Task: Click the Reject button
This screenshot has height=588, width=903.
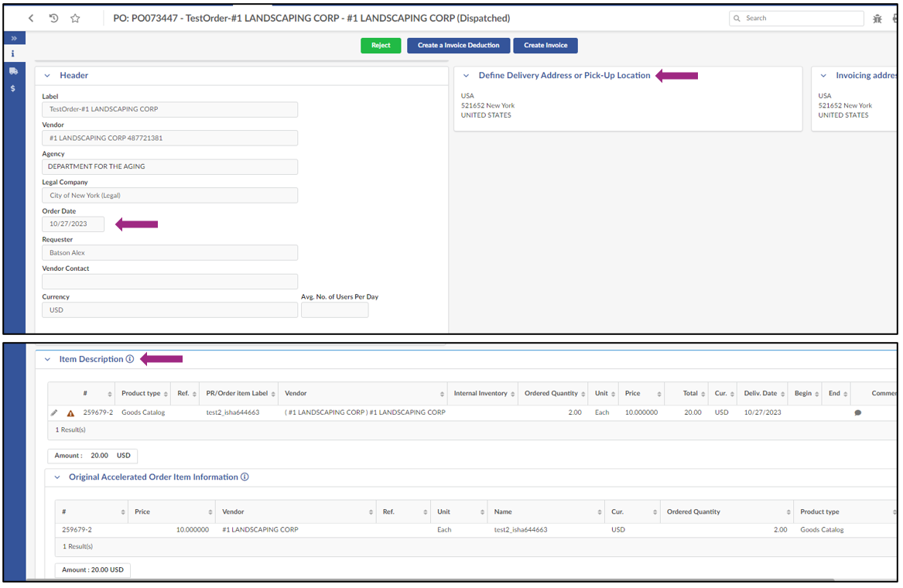Action: (x=381, y=45)
